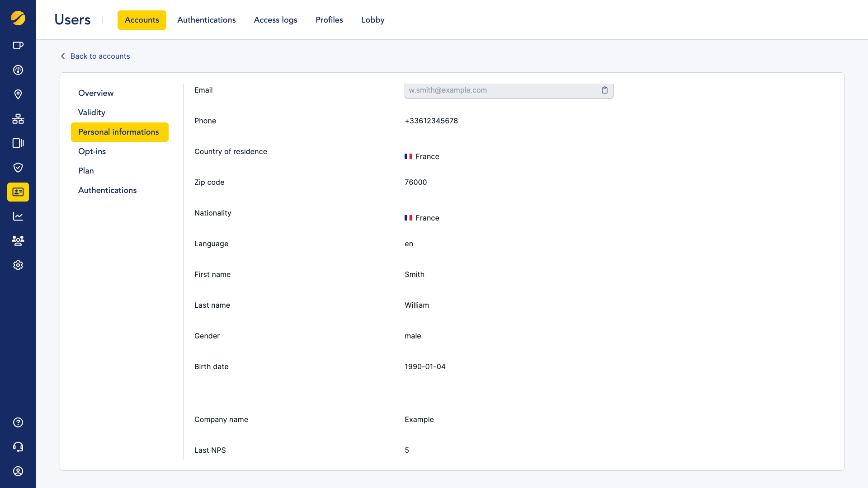
Task: Click the Company name label
Action: coord(221,419)
